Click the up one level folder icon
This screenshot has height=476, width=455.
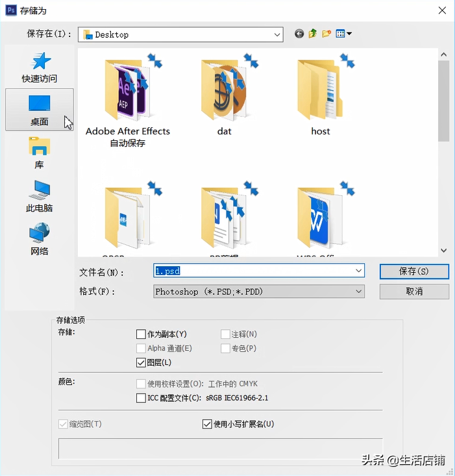(x=313, y=34)
